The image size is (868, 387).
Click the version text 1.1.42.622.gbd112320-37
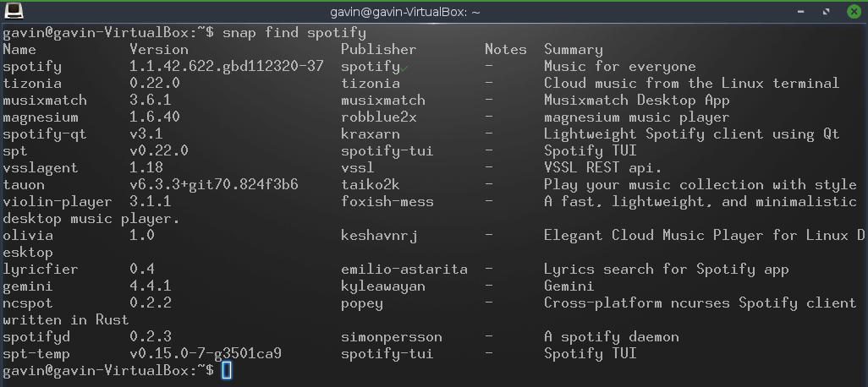click(227, 67)
